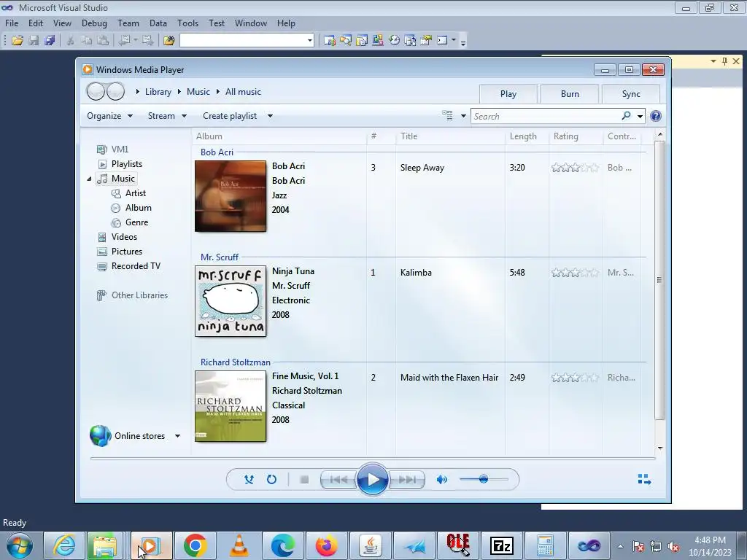Open the Command Window toolbar icon
Screen dimensions: 747x560
click(x=442, y=41)
